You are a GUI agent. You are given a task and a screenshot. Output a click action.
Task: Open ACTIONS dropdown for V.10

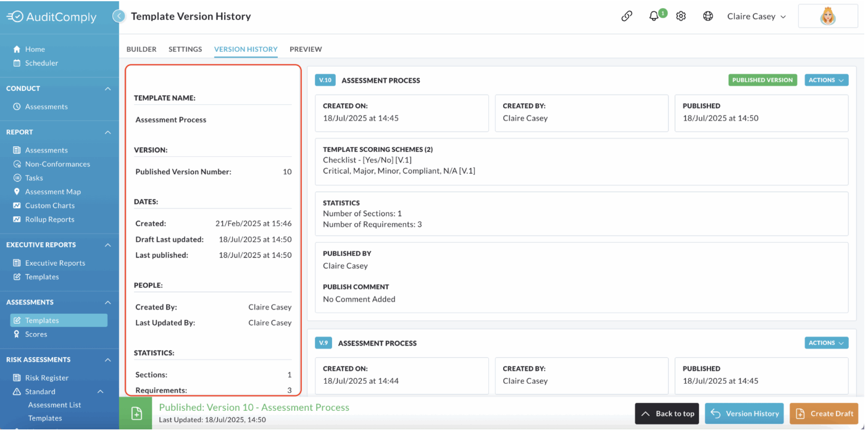pyautogui.click(x=826, y=80)
